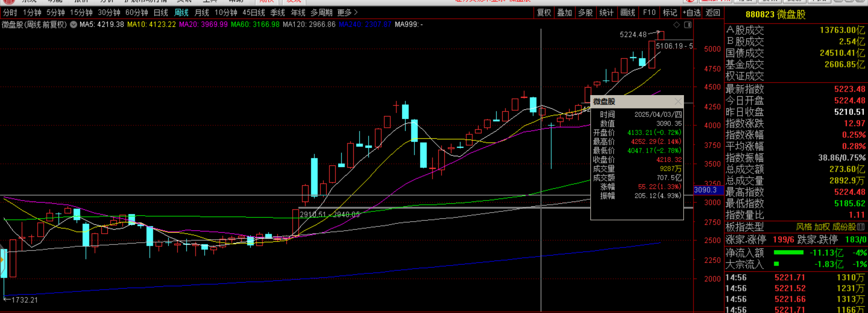Click the 复权 button

[544, 13]
